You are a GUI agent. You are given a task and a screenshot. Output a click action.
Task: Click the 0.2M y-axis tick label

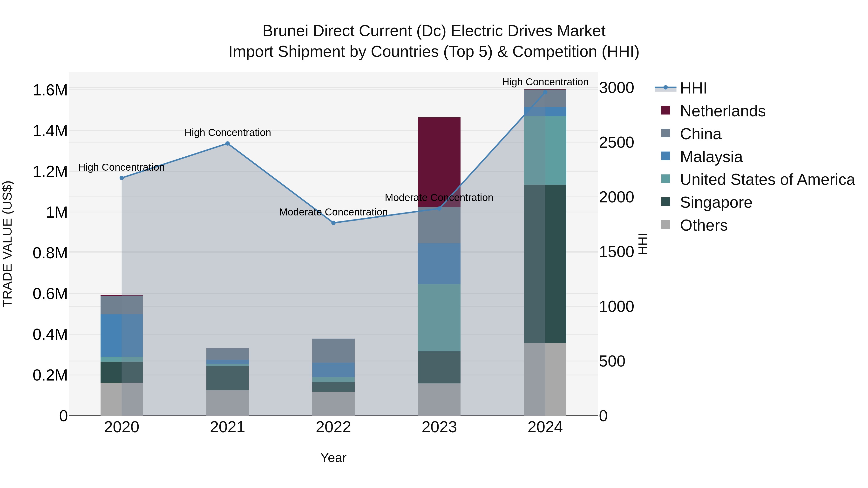(x=50, y=375)
